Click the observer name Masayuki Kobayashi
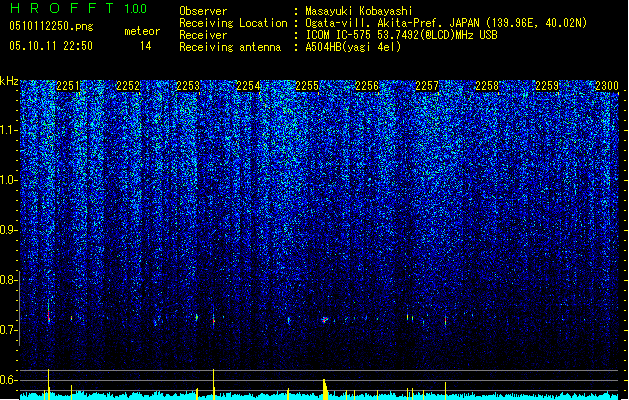The image size is (629, 400). [359, 11]
